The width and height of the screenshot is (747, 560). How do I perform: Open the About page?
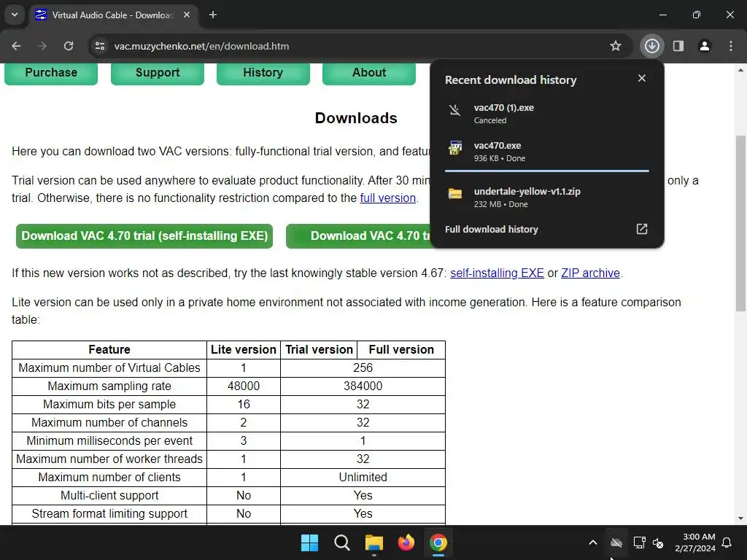click(x=368, y=73)
